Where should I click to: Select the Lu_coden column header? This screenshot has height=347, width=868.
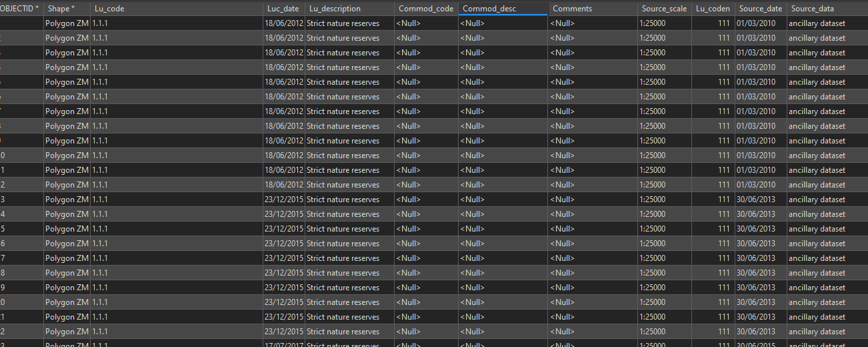pyautogui.click(x=713, y=9)
